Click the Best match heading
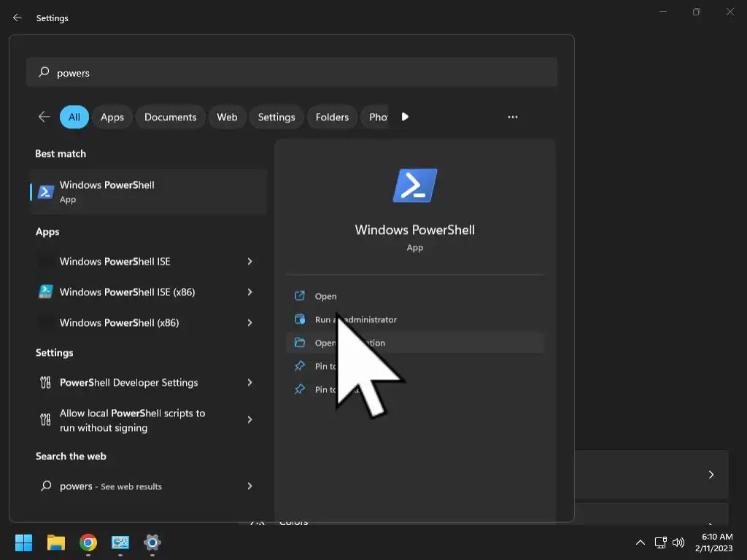Image resolution: width=747 pixels, height=560 pixels. click(x=61, y=154)
